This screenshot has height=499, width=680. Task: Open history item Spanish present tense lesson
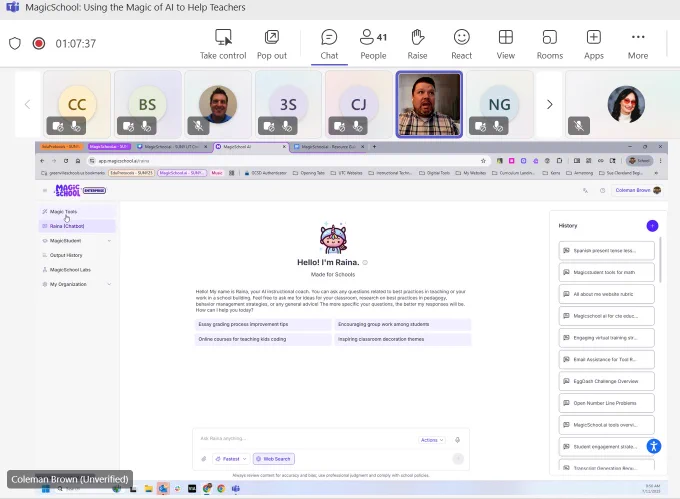[606, 251]
